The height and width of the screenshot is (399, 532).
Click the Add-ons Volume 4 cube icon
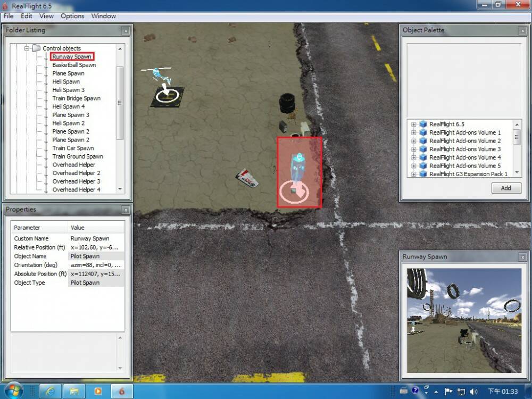pos(423,157)
